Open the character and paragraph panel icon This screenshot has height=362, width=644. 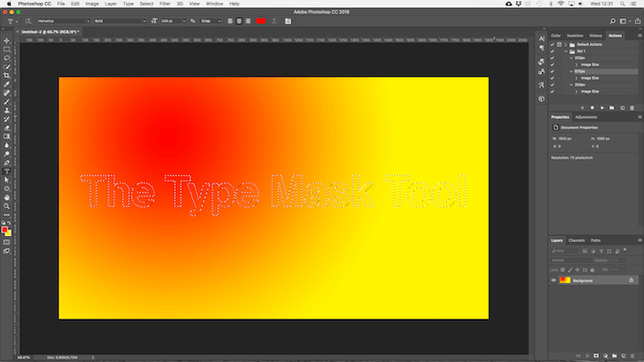click(288, 21)
